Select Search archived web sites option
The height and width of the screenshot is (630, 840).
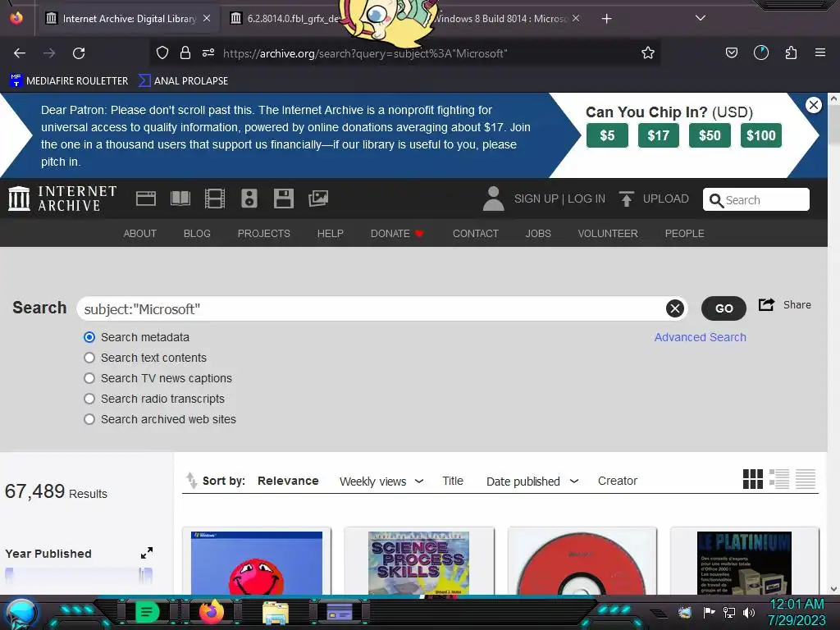pyautogui.click(x=89, y=419)
